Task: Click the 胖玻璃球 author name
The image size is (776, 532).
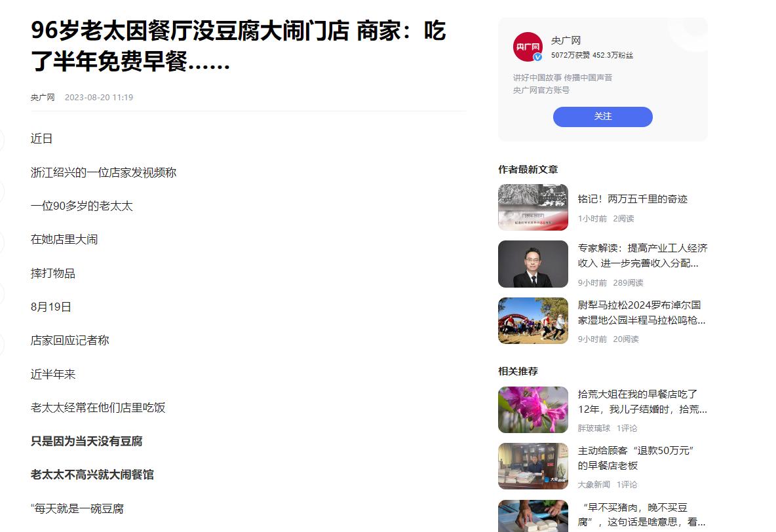Action: tap(594, 428)
